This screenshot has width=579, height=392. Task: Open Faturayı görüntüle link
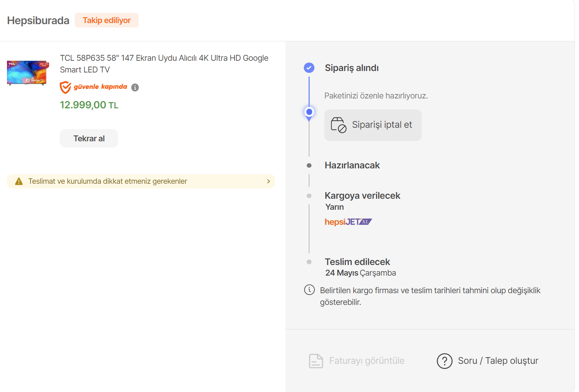(366, 361)
